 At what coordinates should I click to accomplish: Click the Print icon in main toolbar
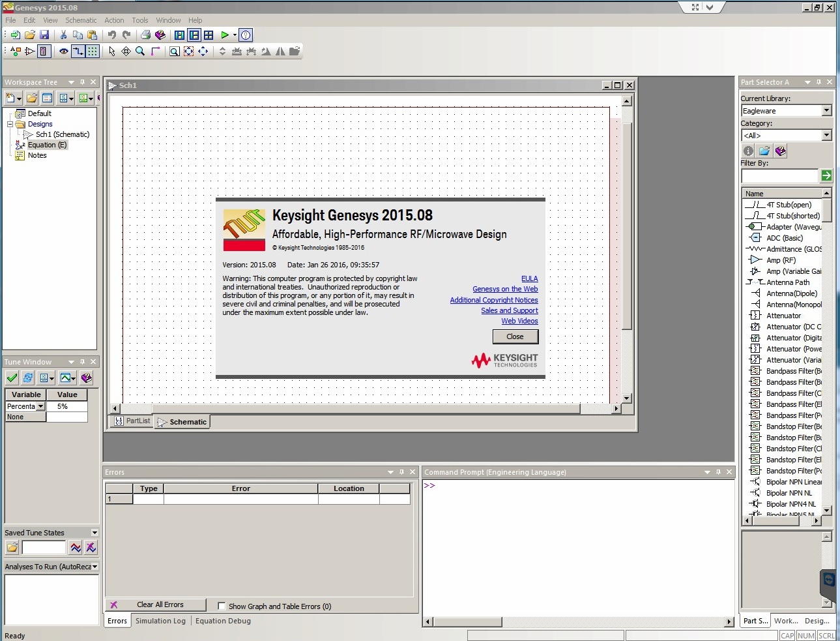(x=146, y=35)
